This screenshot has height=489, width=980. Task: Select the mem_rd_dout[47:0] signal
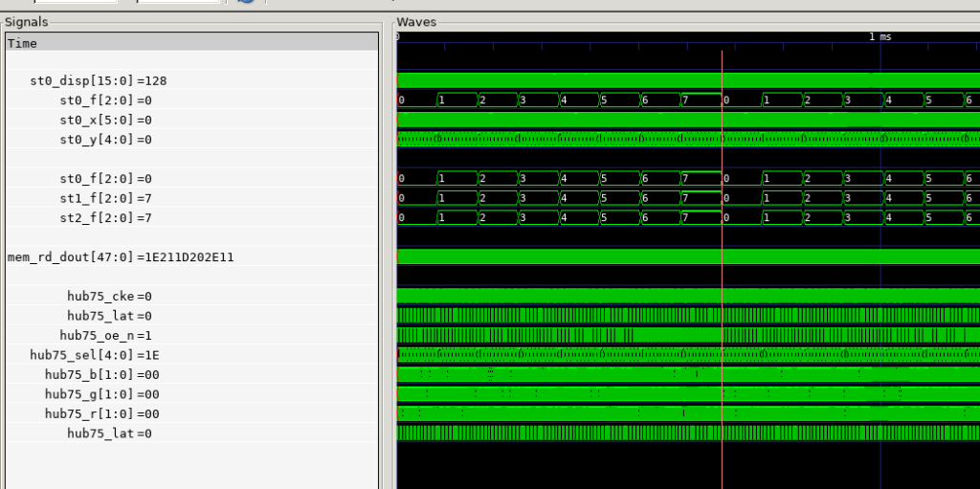121,257
